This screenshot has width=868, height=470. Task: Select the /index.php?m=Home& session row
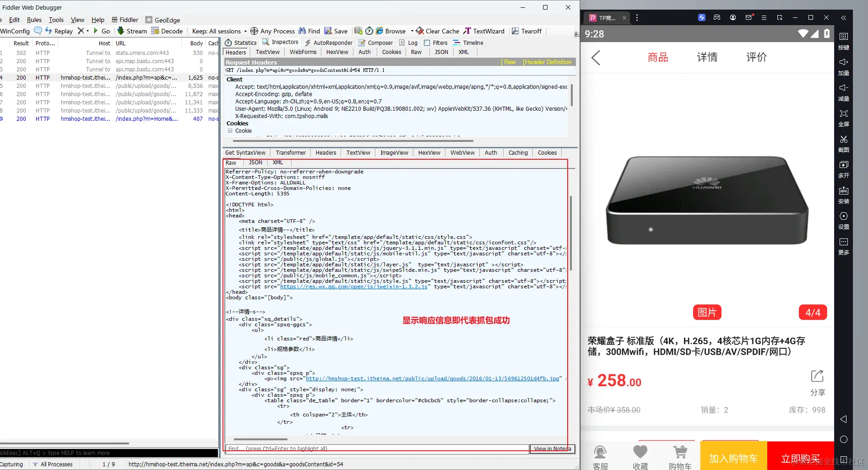(110, 119)
